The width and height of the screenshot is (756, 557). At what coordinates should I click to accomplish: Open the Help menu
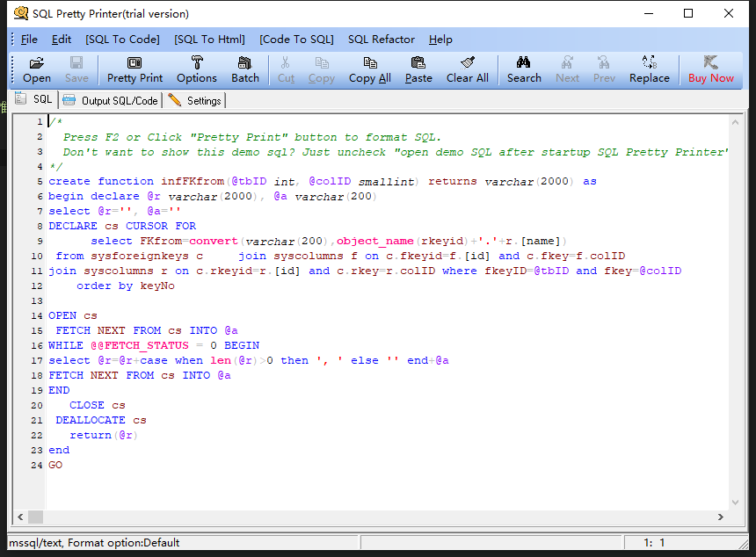[x=440, y=40]
